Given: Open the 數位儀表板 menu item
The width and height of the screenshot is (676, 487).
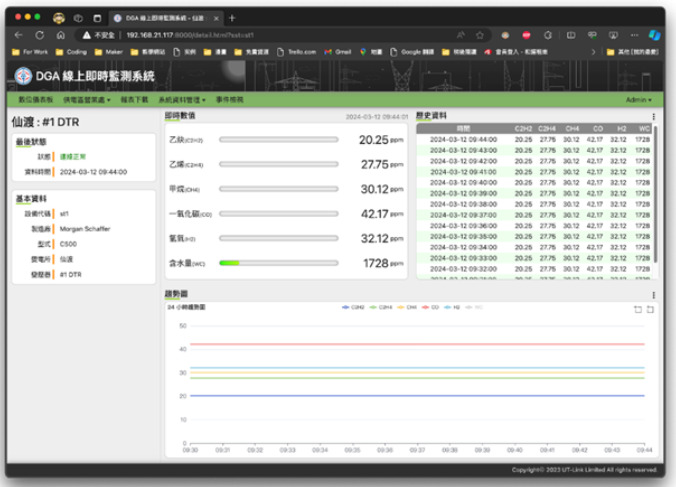Looking at the screenshot, I should 35,100.
